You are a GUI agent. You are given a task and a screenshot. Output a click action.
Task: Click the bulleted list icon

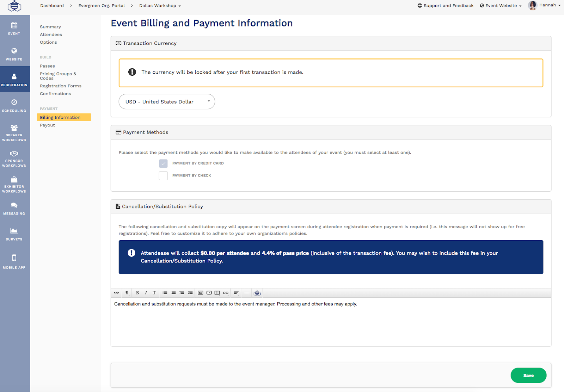pos(165,293)
